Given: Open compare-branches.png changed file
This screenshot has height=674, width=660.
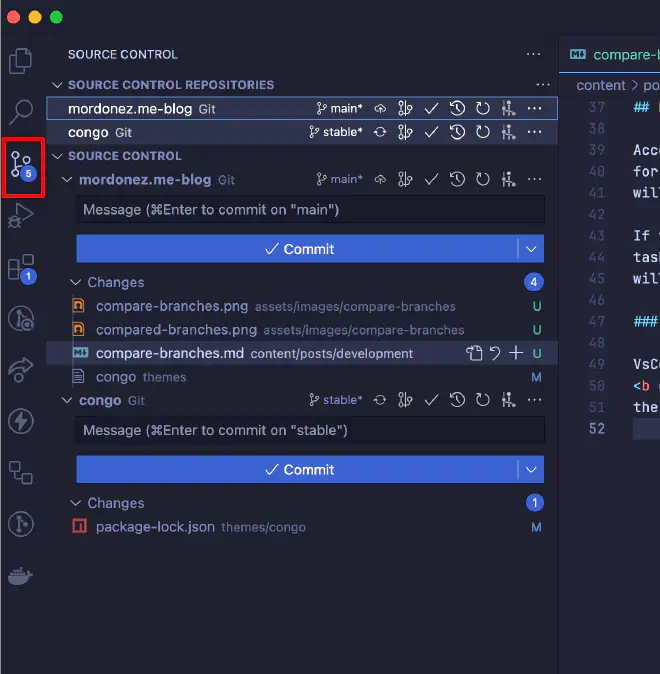Looking at the screenshot, I should 302,306.
